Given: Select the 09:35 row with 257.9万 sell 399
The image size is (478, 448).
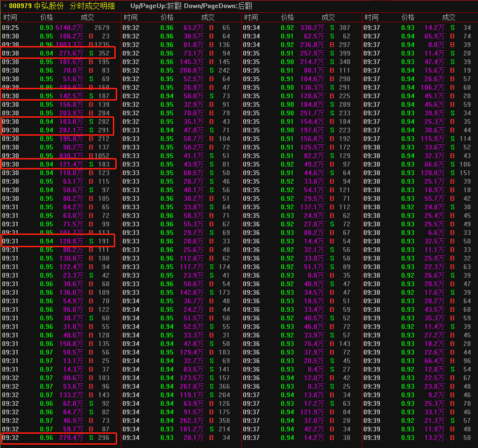Looking at the screenshot, I should coord(301,54).
